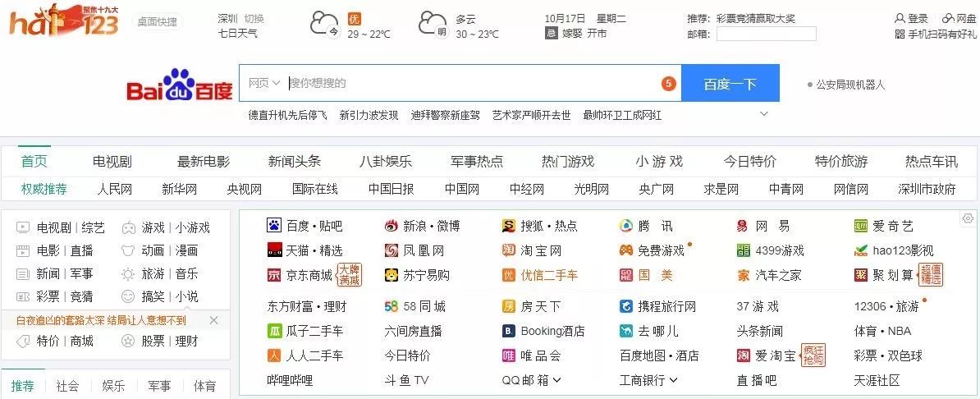Open Booking酒店 icon link
The width and height of the screenshot is (980, 399).
pyautogui.click(x=509, y=331)
